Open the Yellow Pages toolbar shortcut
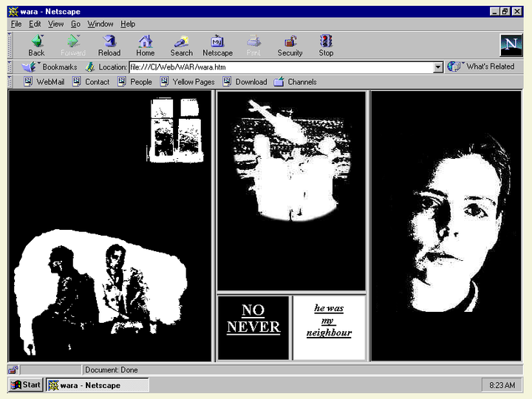This screenshot has height=399, width=532. pyautogui.click(x=187, y=82)
